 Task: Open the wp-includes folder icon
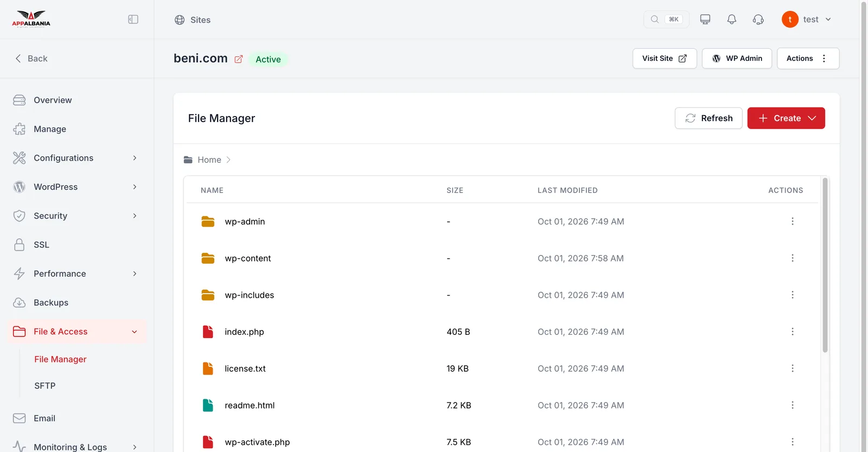tap(208, 295)
